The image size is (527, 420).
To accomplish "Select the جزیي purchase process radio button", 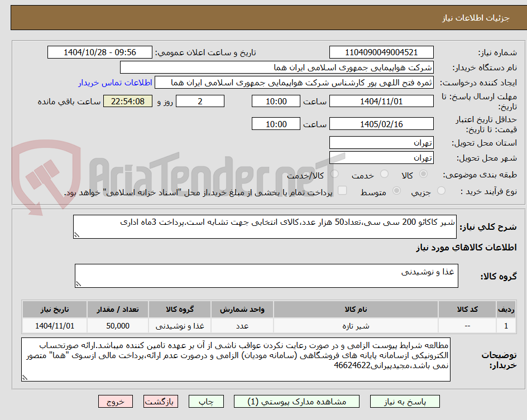I will [440, 190].
